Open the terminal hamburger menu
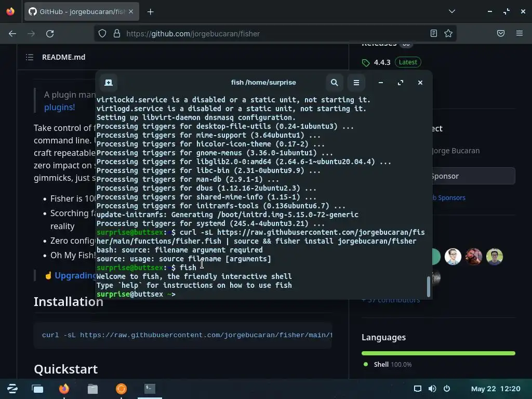 356,83
